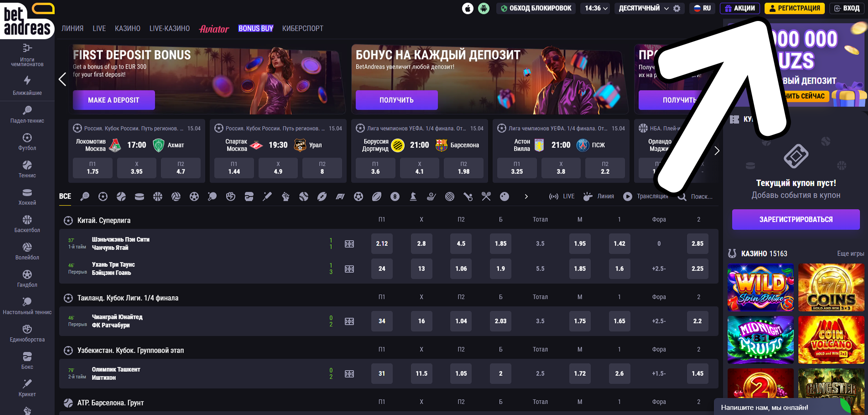Open match statistics icon for Шэньчжэнь Пэн Сити

[x=349, y=244]
